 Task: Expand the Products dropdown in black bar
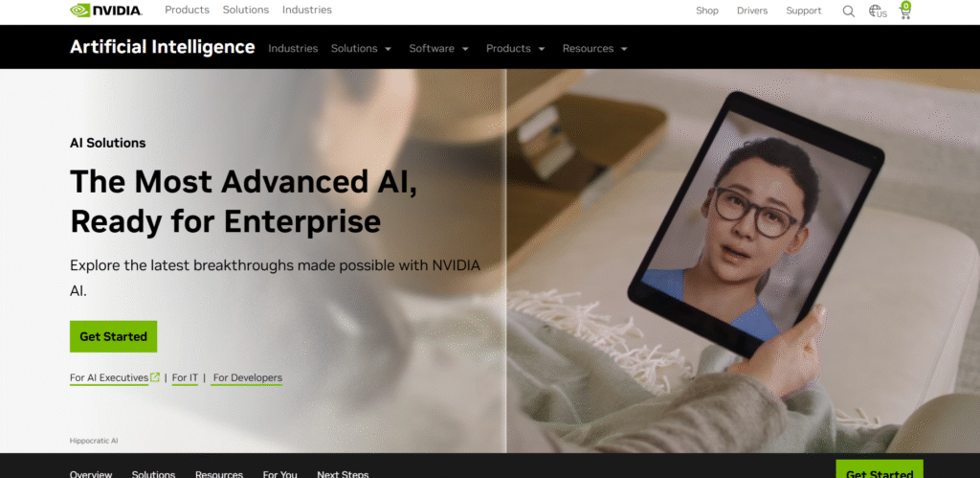click(x=516, y=48)
